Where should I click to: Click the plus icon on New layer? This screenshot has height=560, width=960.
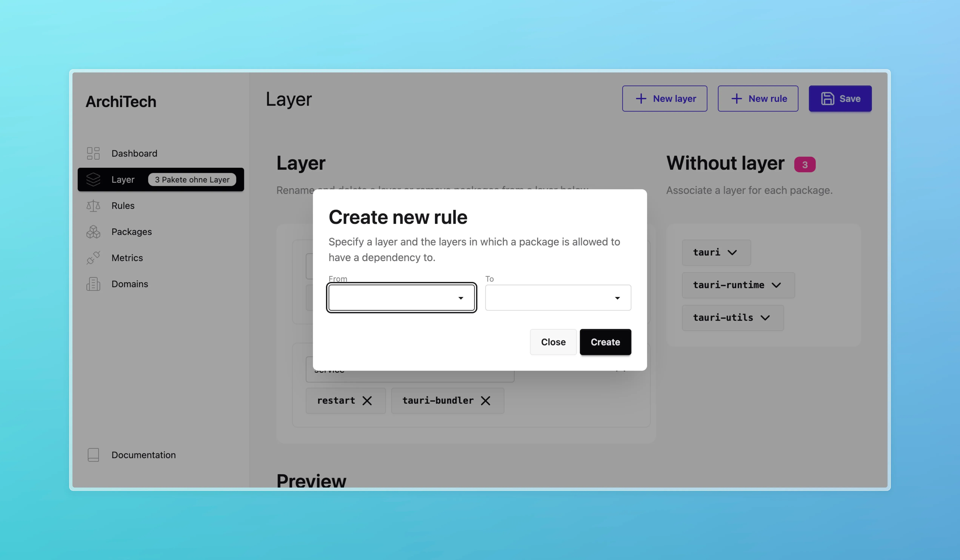point(641,99)
